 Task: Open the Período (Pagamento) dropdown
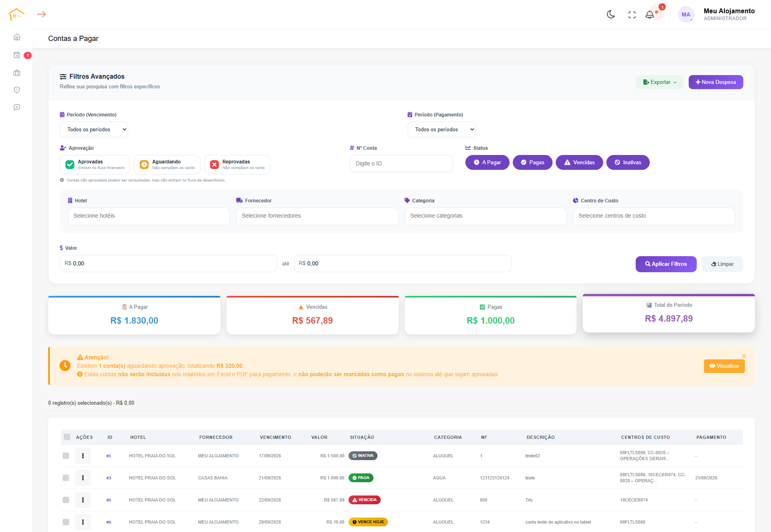click(442, 129)
